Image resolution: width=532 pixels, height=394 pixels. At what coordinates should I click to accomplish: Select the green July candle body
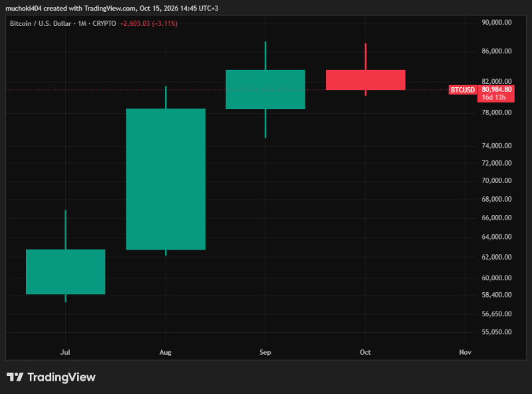pyautogui.click(x=65, y=272)
